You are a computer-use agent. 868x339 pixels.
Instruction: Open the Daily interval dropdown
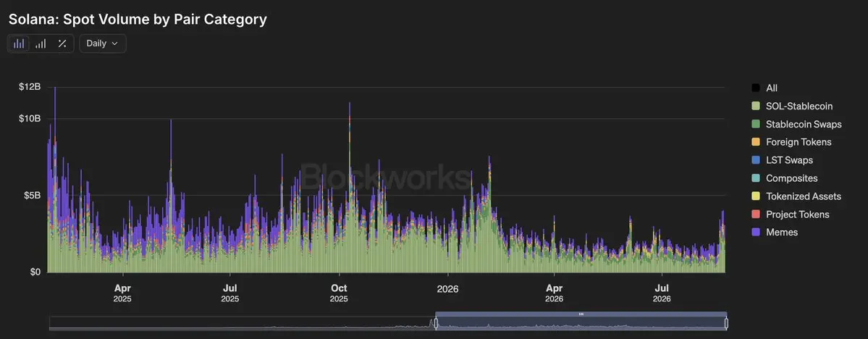(102, 43)
